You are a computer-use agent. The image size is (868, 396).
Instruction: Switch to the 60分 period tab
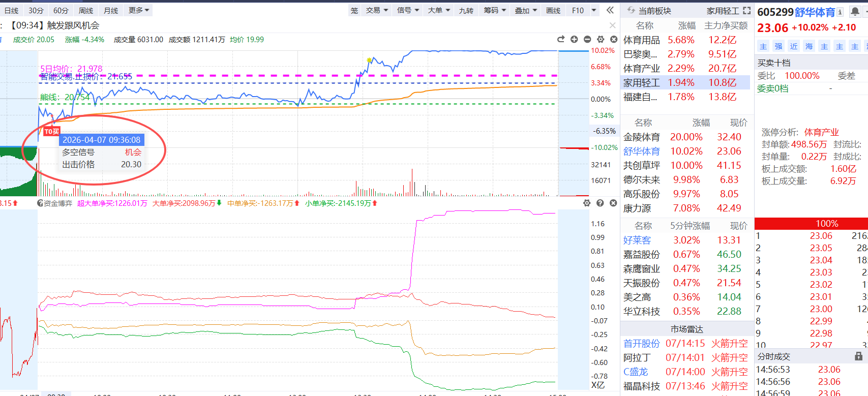tap(61, 10)
